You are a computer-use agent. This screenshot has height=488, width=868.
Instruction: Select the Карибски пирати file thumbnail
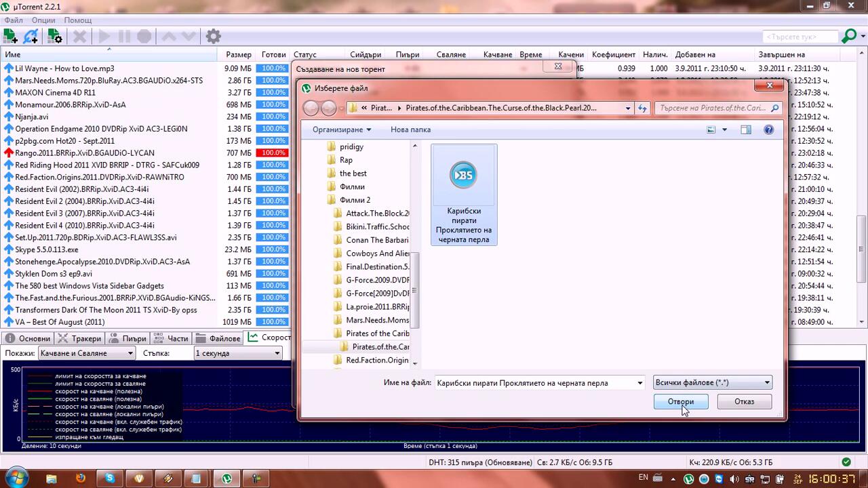pos(464,195)
